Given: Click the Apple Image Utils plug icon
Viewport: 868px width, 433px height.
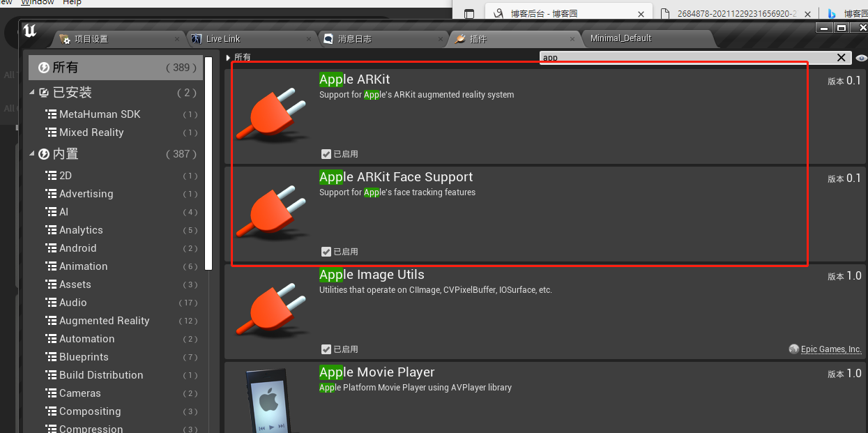Looking at the screenshot, I should [271, 312].
